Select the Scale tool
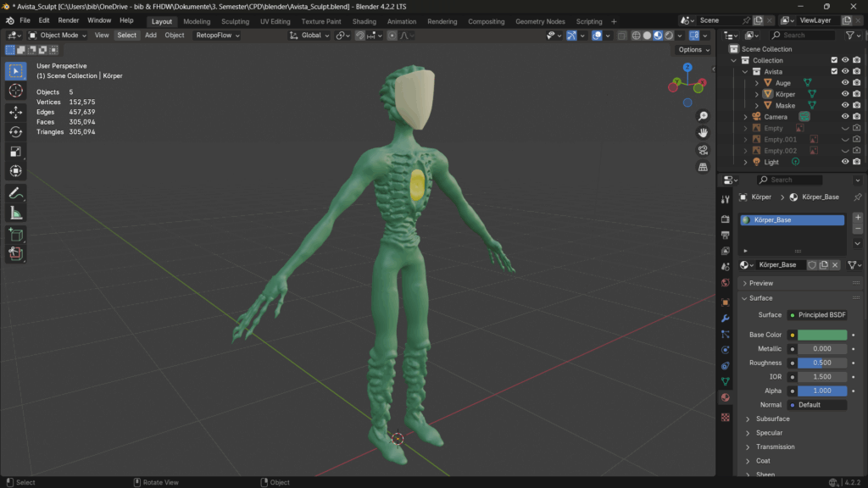868x488 pixels. [x=15, y=152]
